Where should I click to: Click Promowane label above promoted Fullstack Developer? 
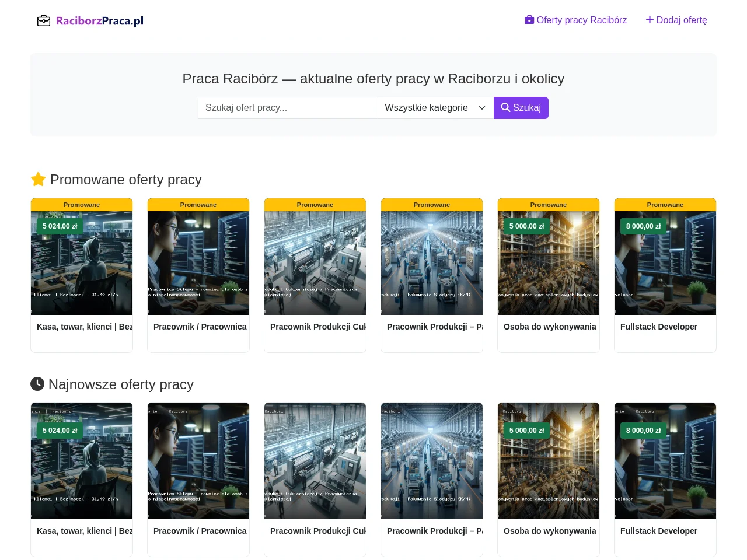[665, 205]
